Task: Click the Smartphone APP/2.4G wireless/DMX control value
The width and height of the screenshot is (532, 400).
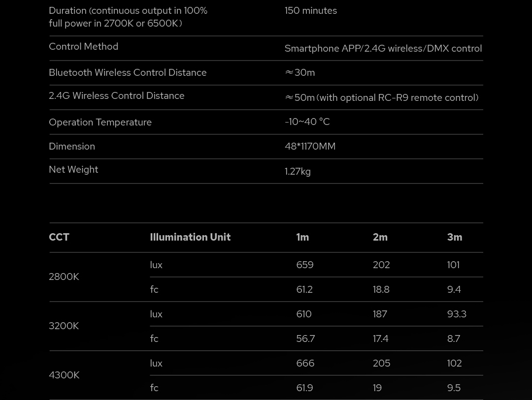Action: tap(383, 48)
